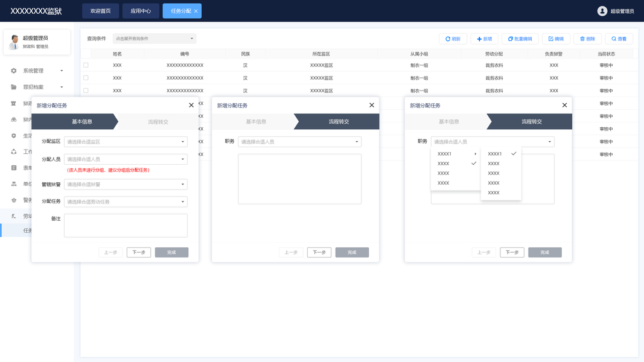The image size is (644, 362).
Task: Click the 编辑 pencil toolbar button
Action: (556, 39)
